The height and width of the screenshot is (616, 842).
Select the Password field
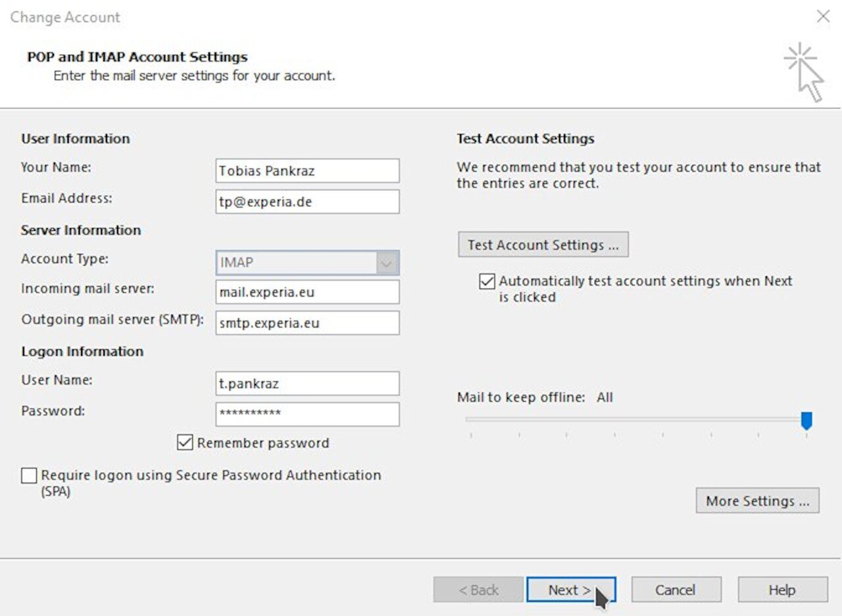pos(307,414)
